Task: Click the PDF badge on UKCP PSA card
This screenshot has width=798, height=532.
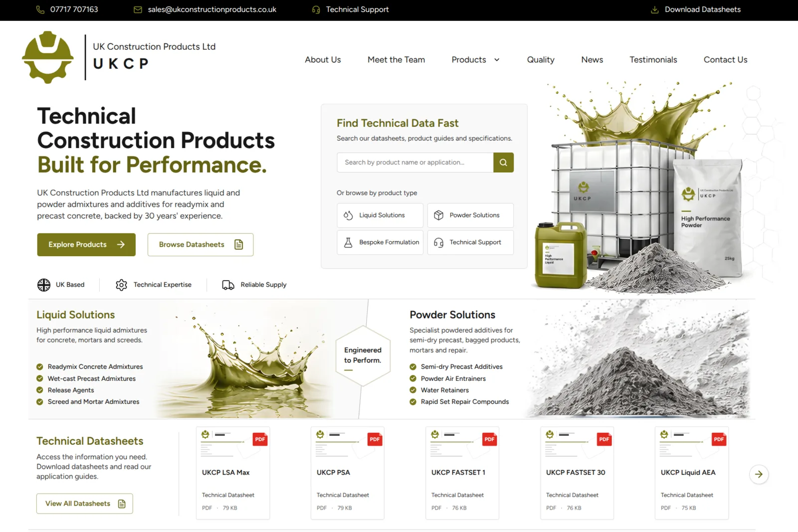Action: tap(375, 439)
